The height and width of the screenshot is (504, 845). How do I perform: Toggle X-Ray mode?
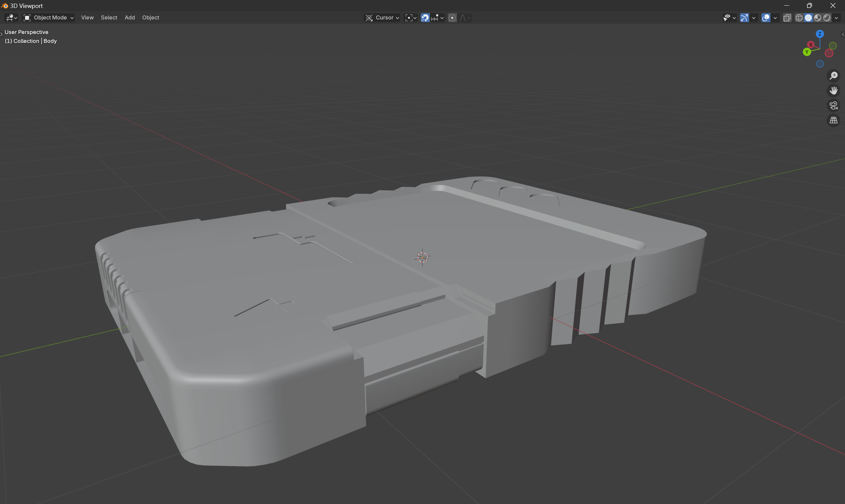(x=787, y=18)
